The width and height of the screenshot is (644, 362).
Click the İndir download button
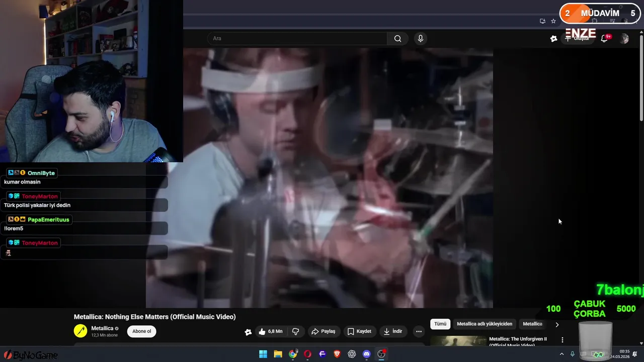(392, 331)
